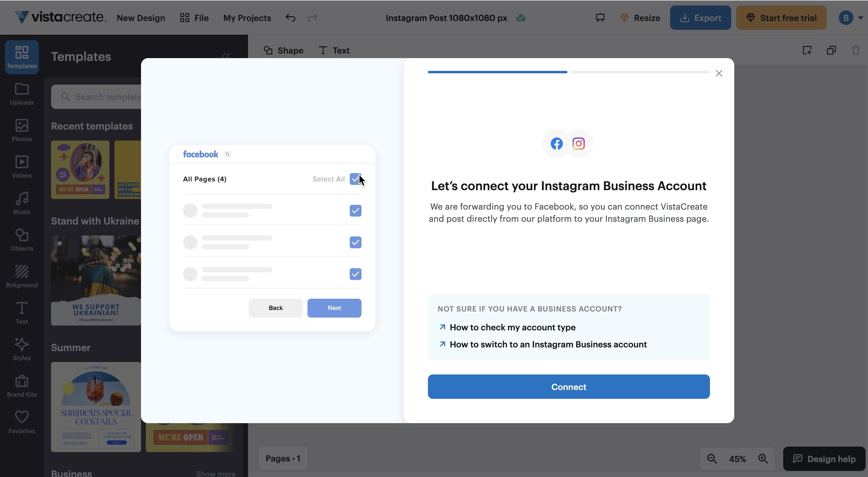
Task: Click the Export button
Action: (700, 18)
